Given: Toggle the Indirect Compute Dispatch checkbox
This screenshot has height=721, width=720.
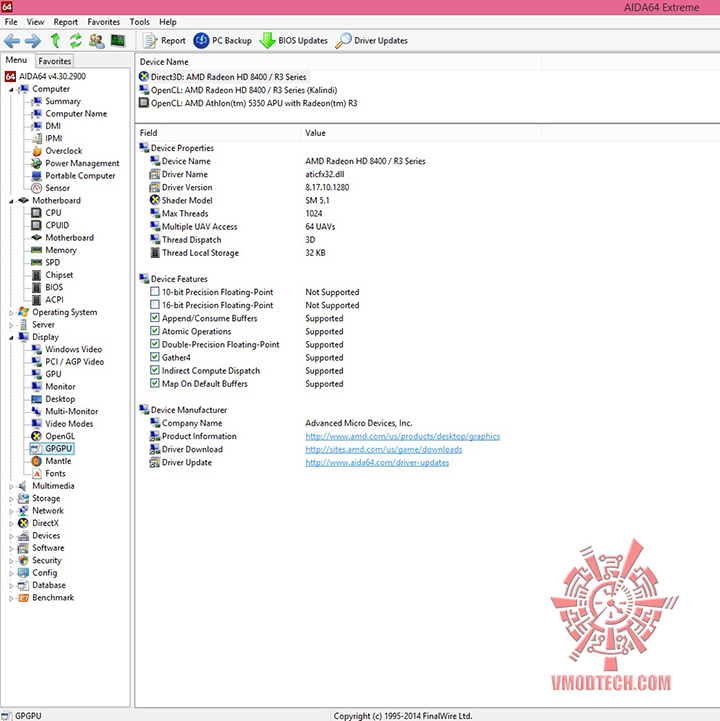Looking at the screenshot, I should (155, 370).
